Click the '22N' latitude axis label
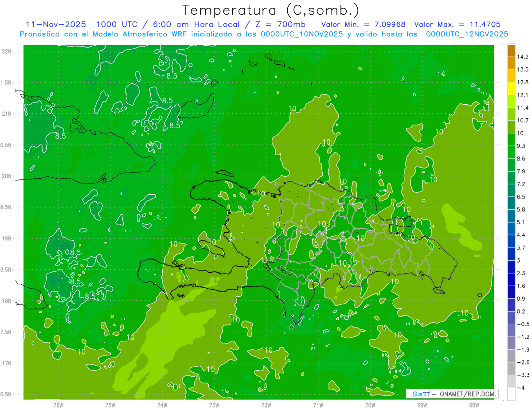 pyautogui.click(x=7, y=51)
